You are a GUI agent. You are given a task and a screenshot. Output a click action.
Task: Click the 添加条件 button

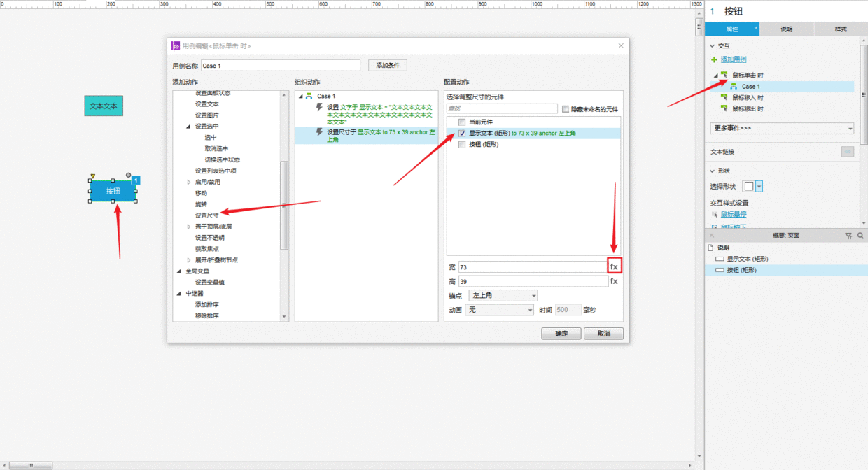point(388,66)
